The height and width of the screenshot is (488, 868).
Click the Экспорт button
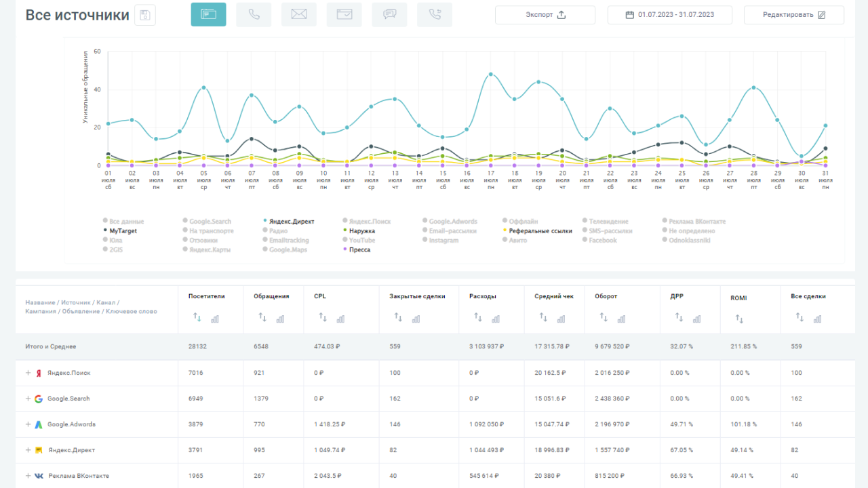545,15
